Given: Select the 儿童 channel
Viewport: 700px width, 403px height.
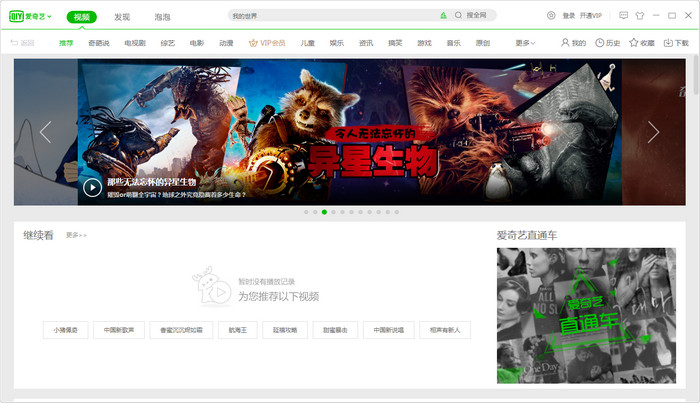Looking at the screenshot, I should point(308,43).
